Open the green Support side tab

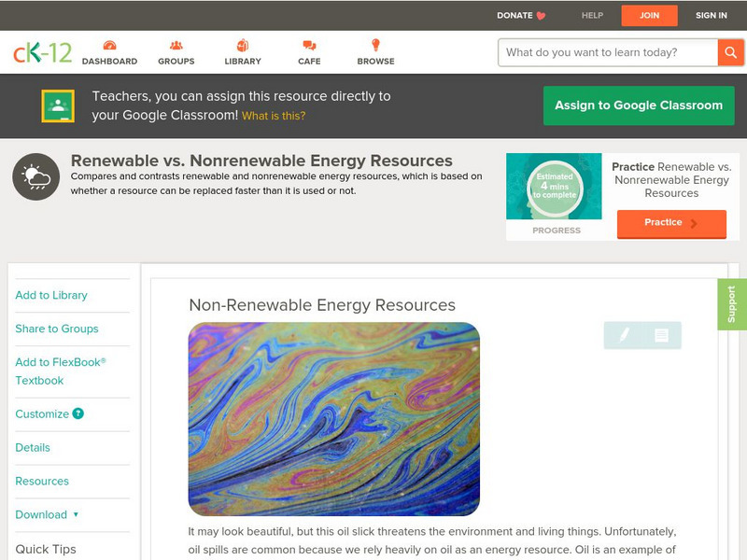732,304
